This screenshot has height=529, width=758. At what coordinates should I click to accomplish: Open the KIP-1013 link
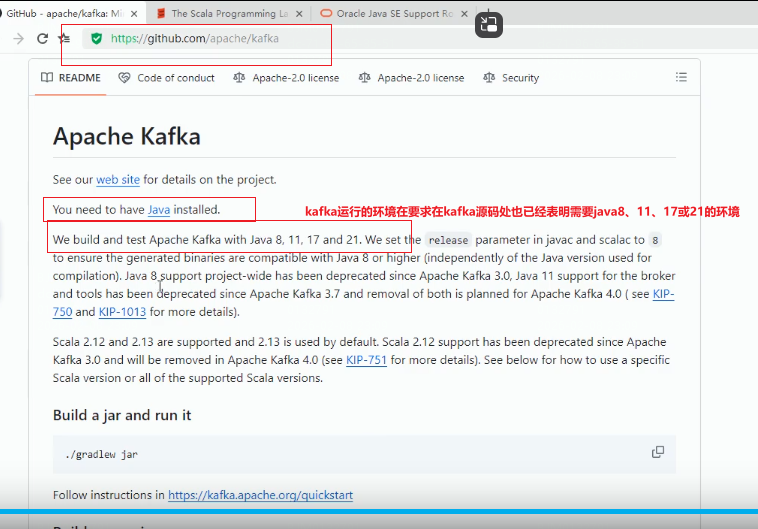(x=122, y=312)
